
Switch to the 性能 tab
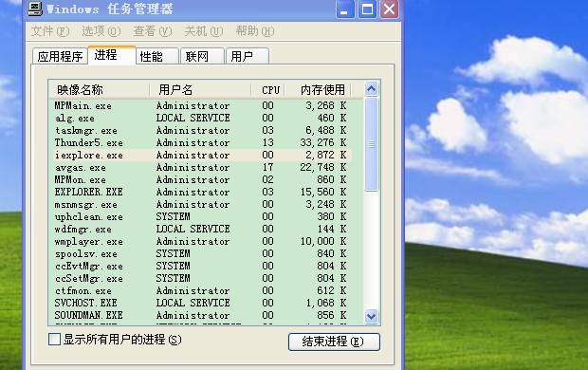(156, 56)
